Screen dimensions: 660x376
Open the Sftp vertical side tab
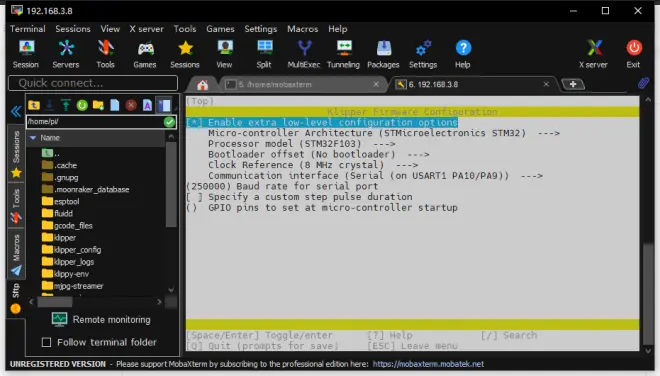tap(16, 298)
